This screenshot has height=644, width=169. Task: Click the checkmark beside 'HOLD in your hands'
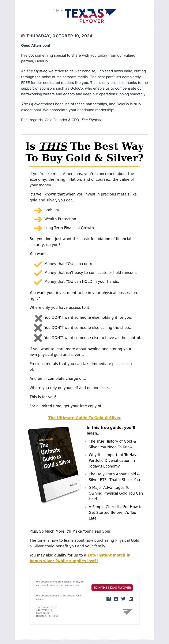point(38,282)
